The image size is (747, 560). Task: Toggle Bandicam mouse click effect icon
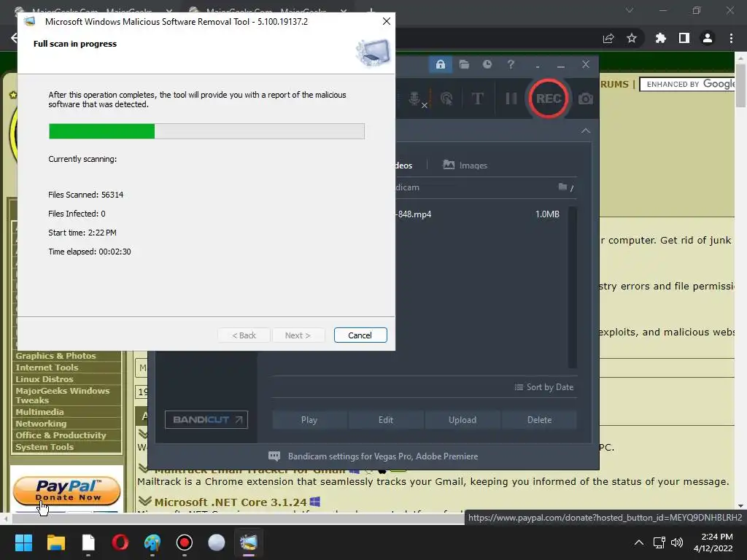pyautogui.click(x=446, y=98)
